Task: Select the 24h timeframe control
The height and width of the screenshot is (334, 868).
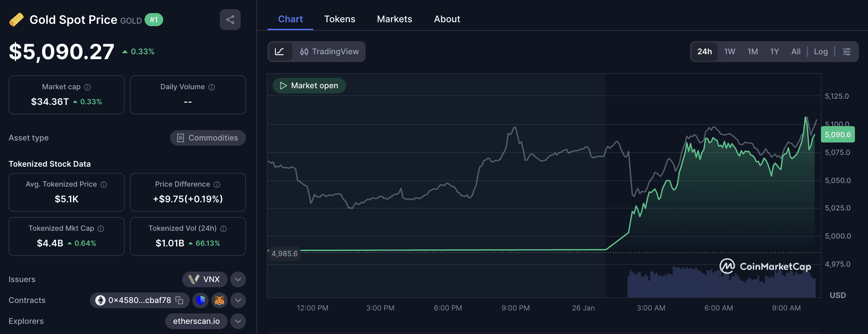Action: click(x=704, y=51)
